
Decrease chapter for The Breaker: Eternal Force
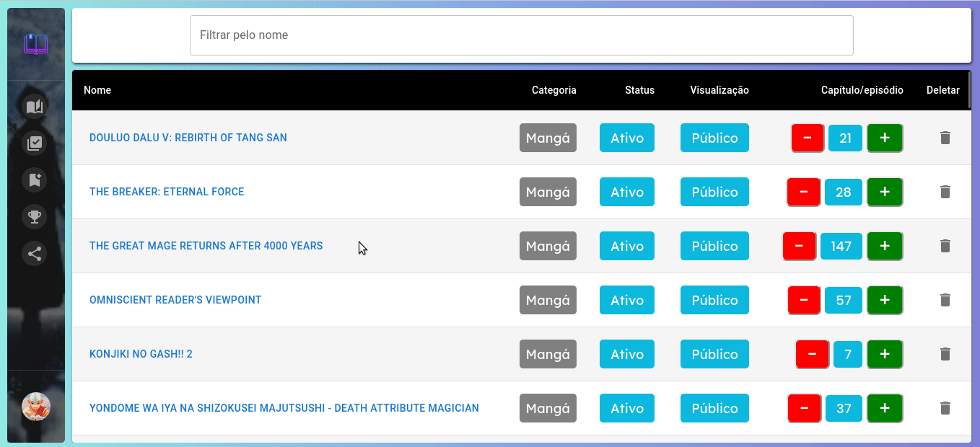(804, 192)
